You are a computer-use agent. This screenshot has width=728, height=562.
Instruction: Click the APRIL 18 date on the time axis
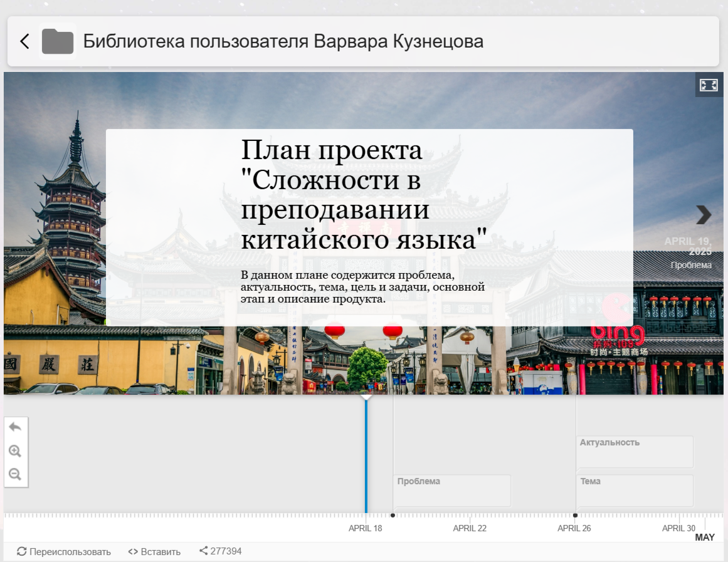pos(366,528)
